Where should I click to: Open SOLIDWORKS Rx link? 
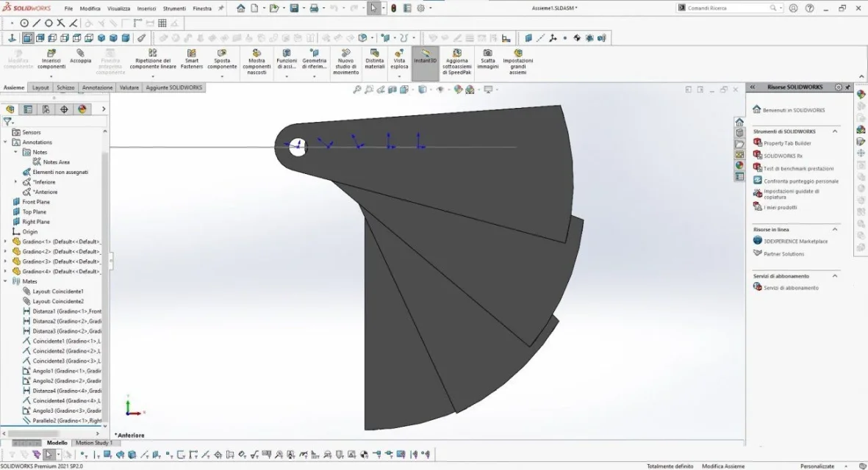[783, 156]
